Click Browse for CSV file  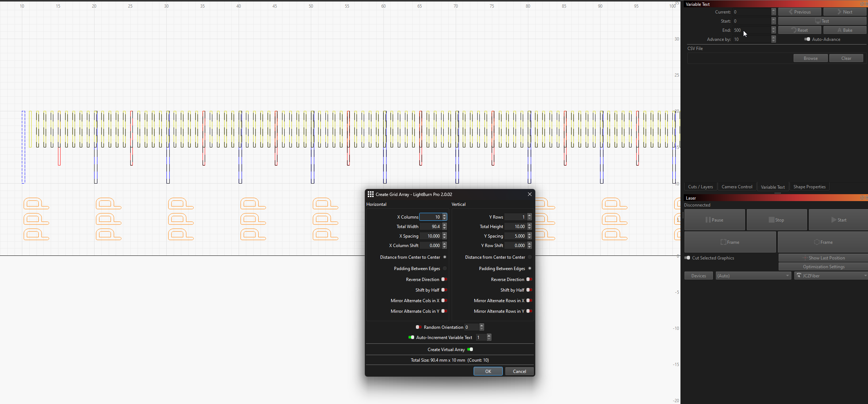coord(810,58)
